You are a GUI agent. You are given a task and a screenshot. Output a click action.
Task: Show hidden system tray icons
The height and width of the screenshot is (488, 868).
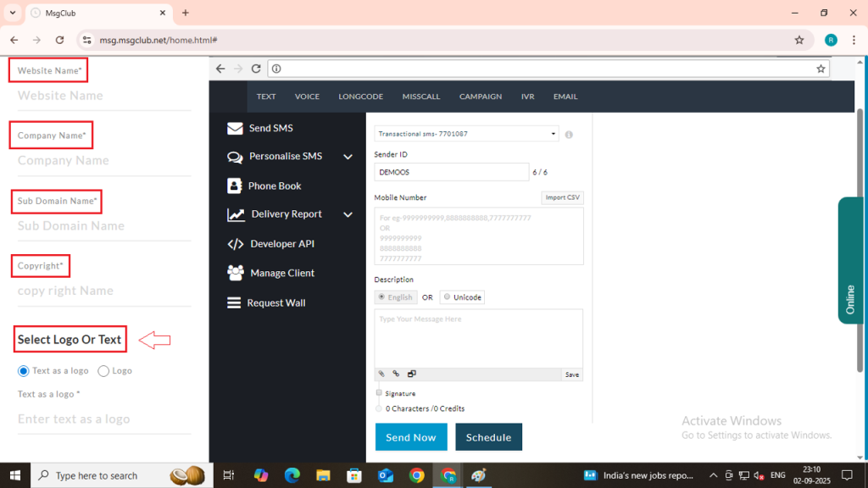713,475
